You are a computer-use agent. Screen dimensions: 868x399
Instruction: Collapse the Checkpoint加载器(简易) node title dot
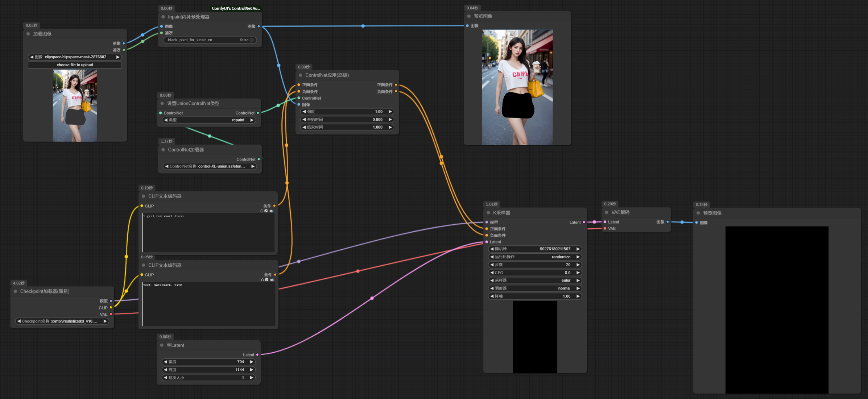[x=15, y=291]
